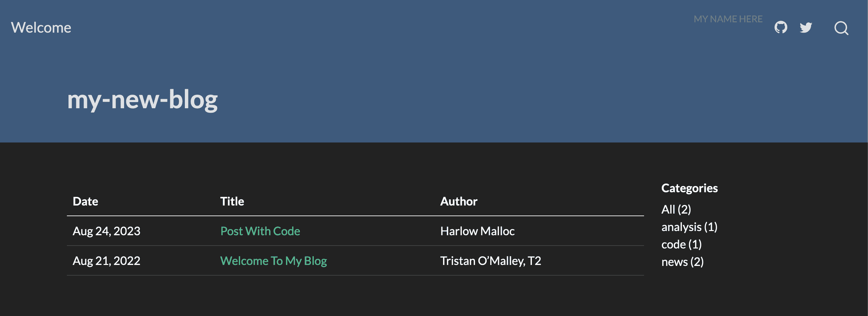
Task: Filter by the All (2) category
Action: tap(676, 209)
